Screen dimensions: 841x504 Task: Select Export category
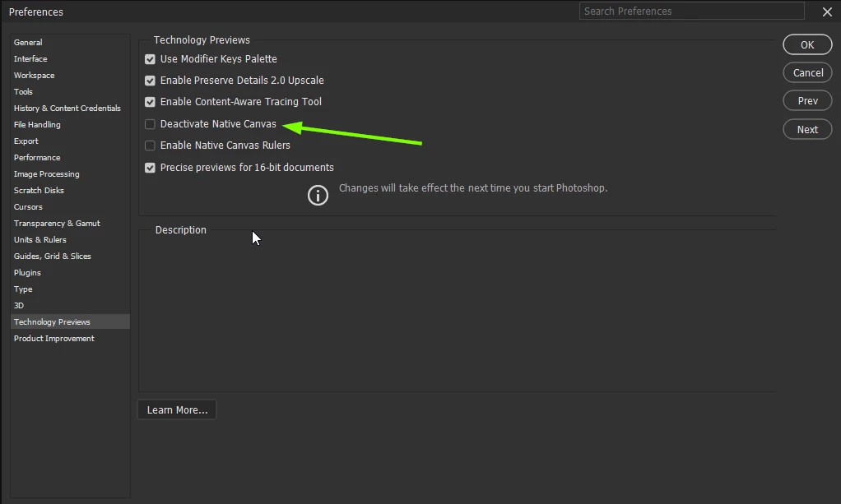[70, 141]
